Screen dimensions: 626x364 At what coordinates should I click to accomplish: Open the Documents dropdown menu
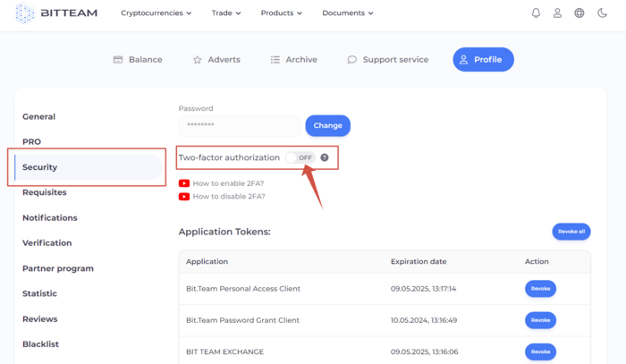tap(347, 13)
